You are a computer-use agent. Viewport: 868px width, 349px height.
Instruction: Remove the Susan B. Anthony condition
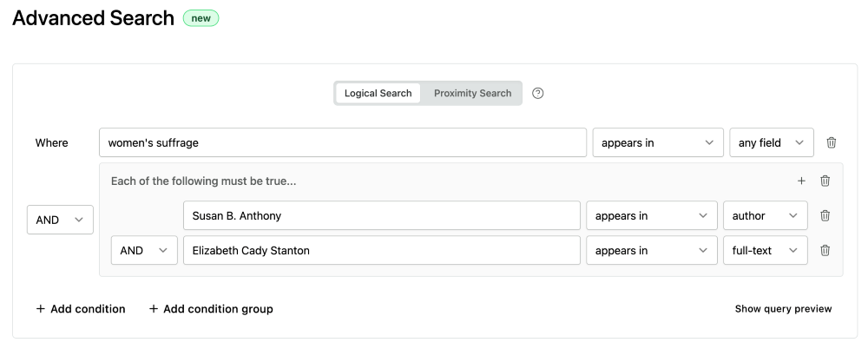click(825, 216)
